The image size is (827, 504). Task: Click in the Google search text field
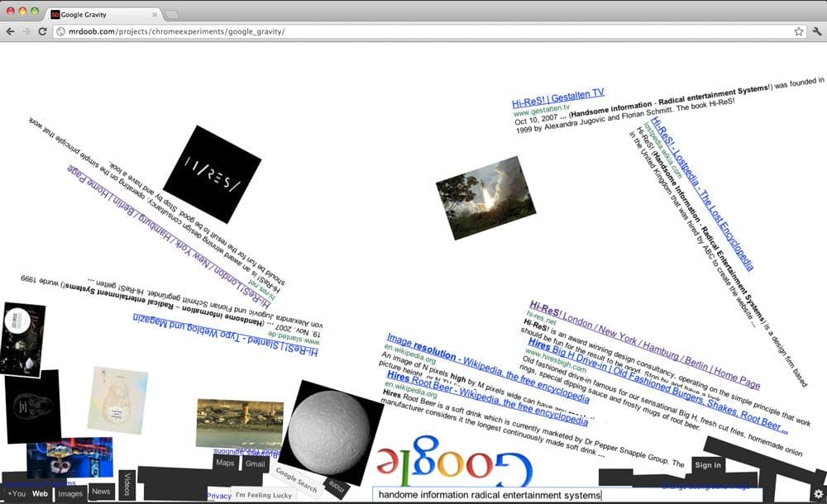(513, 495)
